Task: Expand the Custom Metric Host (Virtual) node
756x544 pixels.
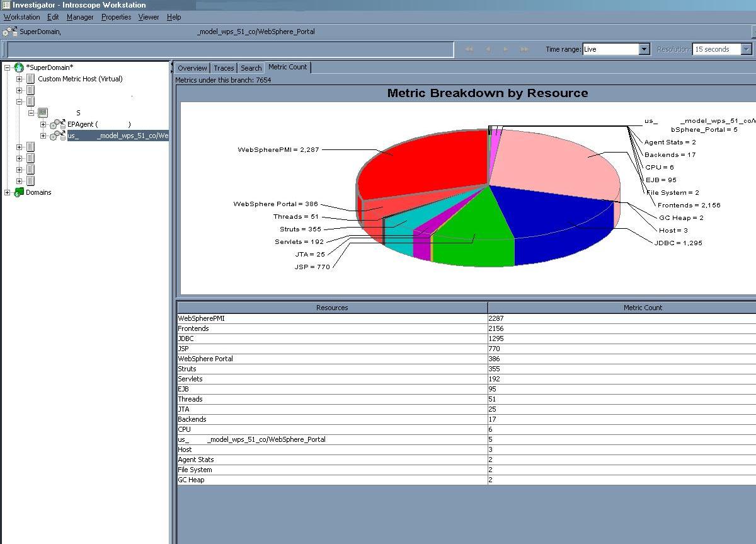Action: click(19, 79)
